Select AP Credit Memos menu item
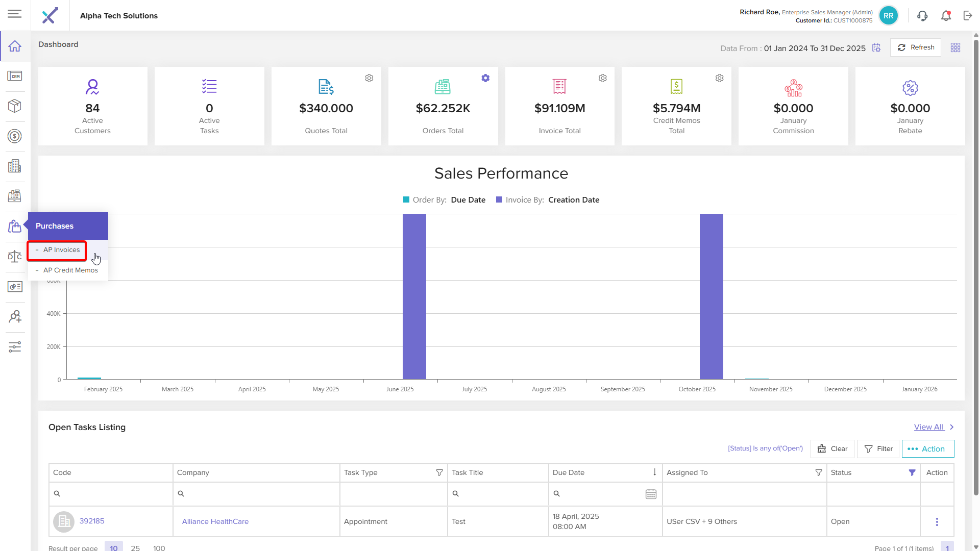Screen dimensions: 980x551 pos(70,270)
